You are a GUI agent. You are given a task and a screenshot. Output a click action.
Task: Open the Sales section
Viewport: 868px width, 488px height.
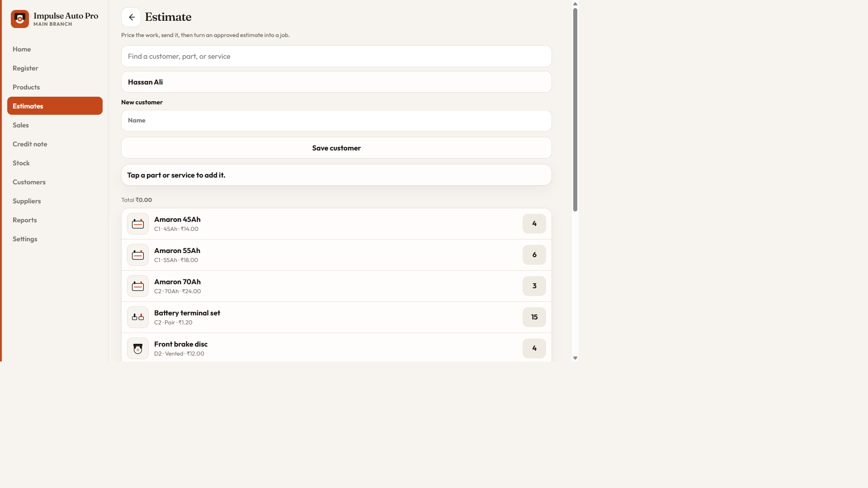[55, 125]
